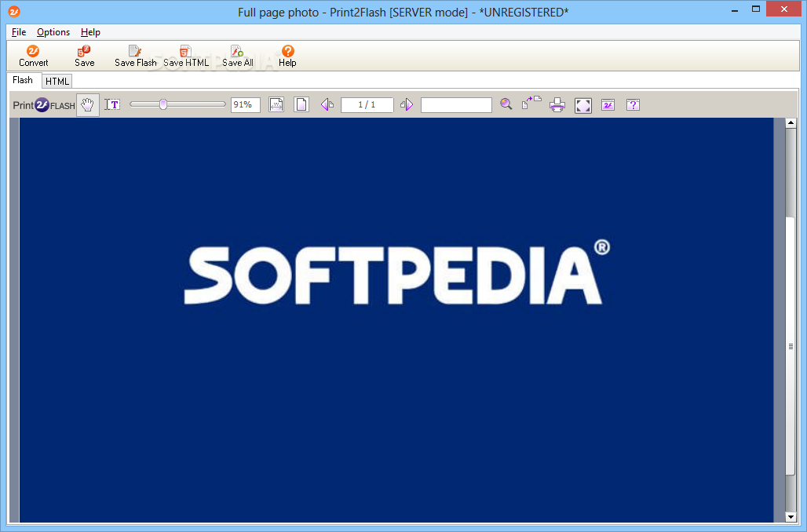
Task: Toggle full screen view
Action: pos(582,105)
